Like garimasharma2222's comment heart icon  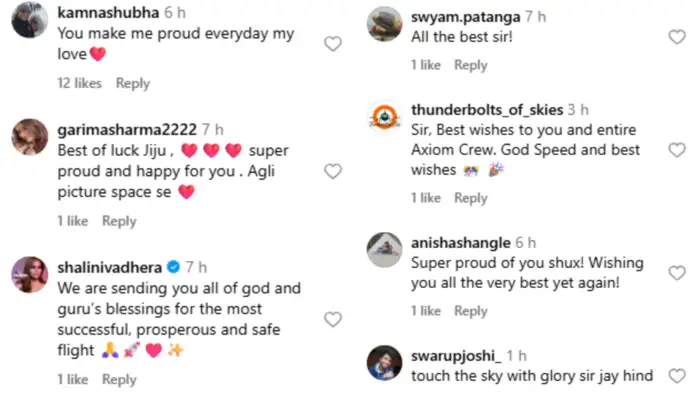pyautogui.click(x=333, y=171)
